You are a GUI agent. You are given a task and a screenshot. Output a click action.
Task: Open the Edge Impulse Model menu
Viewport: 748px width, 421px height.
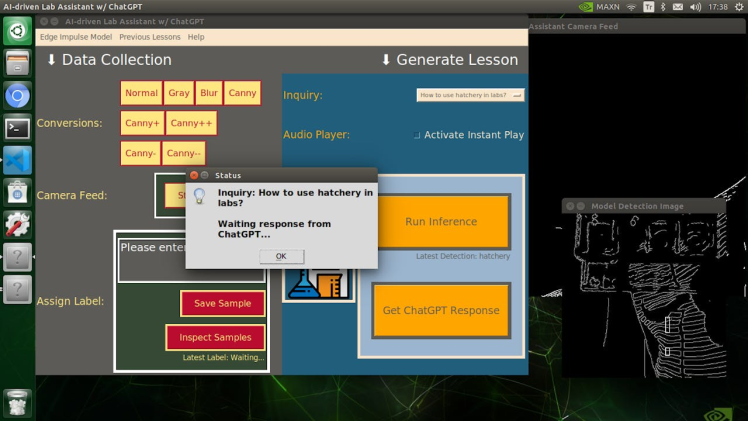coord(76,37)
